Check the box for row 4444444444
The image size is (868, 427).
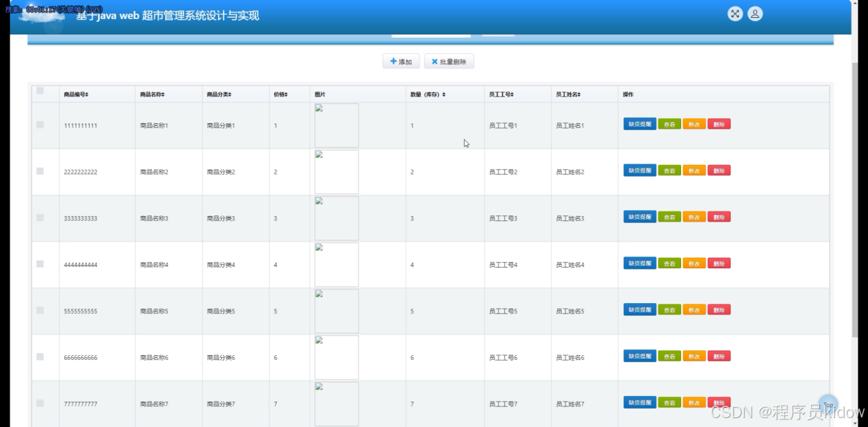[x=40, y=264]
